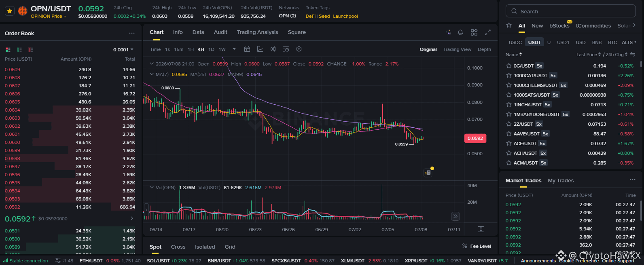This screenshot has width=644, height=266.
Task: Collapse the MA indicator legend row
Action: click(152, 74)
